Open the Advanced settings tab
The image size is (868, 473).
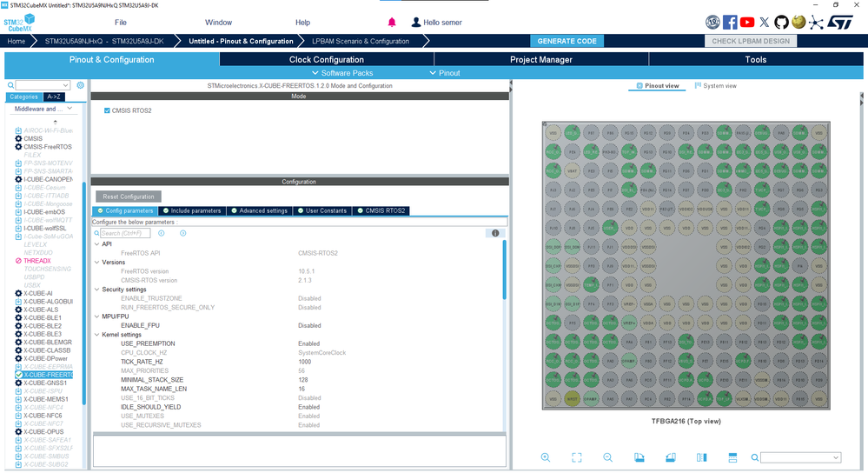[259, 210]
